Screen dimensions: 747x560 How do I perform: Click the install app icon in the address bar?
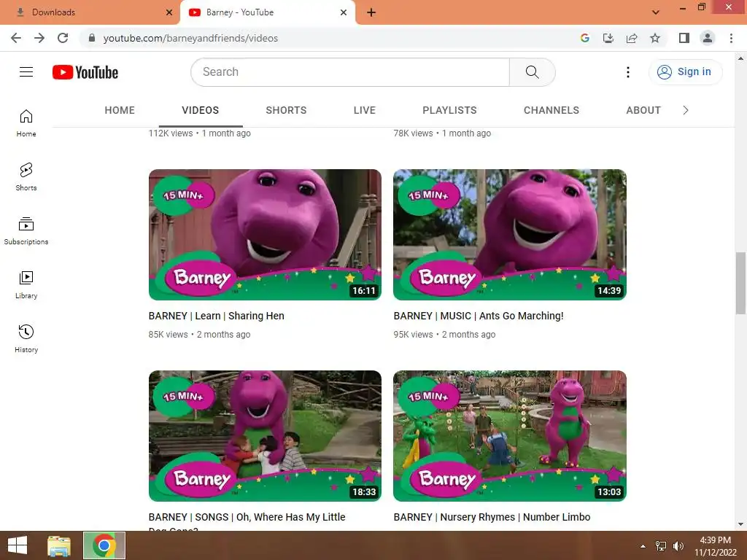608,38
